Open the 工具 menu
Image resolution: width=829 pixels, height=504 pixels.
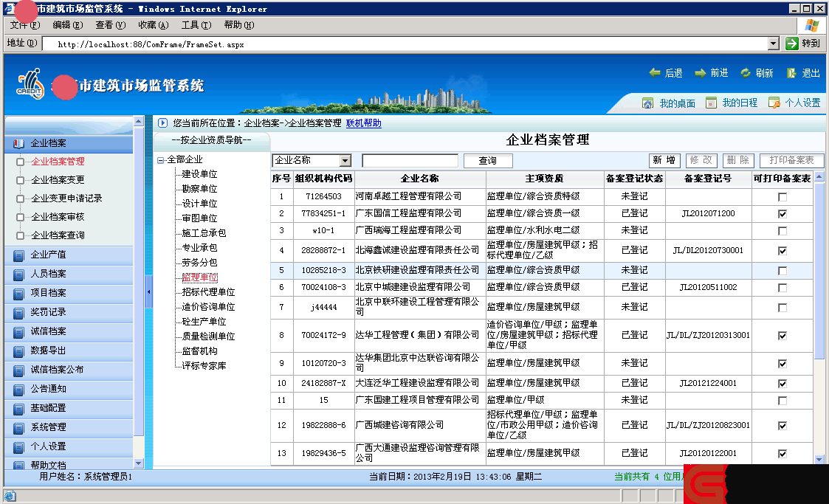196,25
